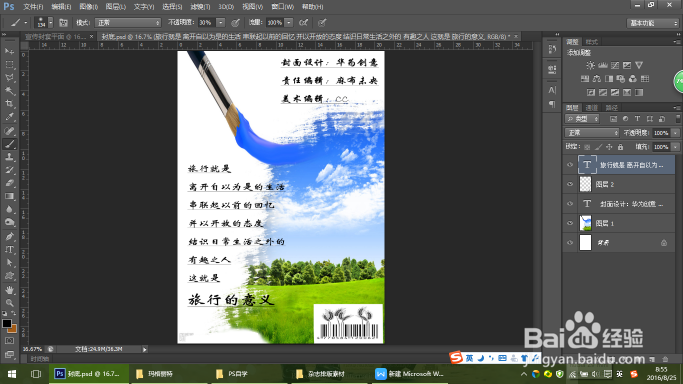Select the Brush tool in toolbox
The width and height of the screenshot is (683, 384).
(9, 144)
